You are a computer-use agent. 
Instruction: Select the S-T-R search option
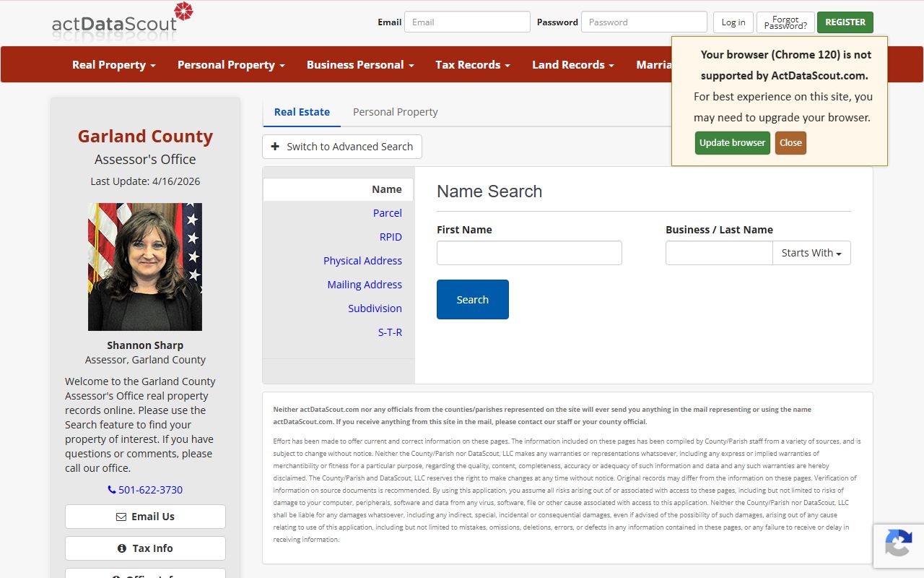click(390, 332)
